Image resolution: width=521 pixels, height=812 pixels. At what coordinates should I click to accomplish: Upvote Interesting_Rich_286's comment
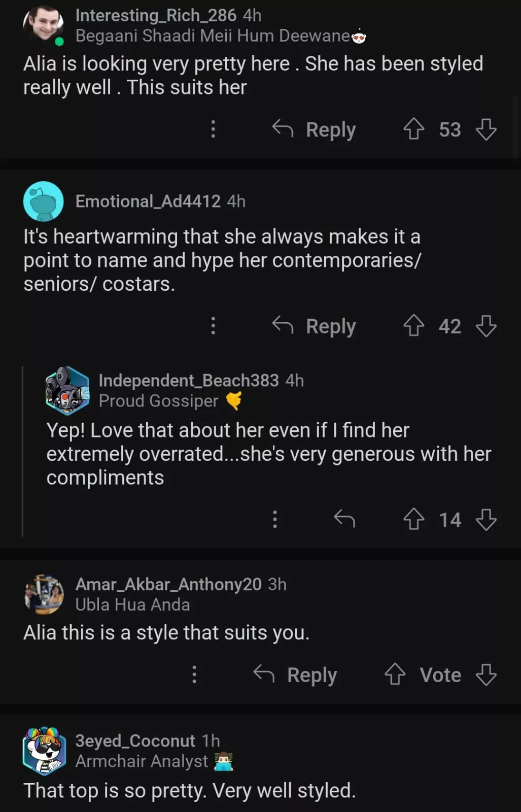point(413,129)
